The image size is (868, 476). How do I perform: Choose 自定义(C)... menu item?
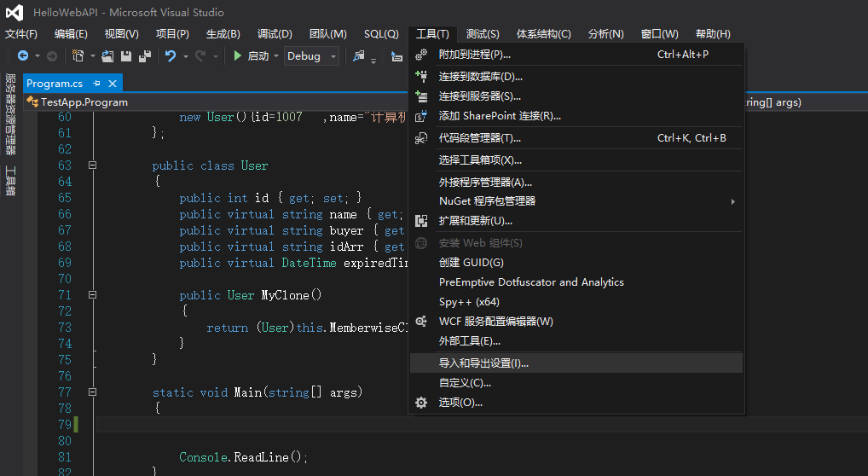576,383
